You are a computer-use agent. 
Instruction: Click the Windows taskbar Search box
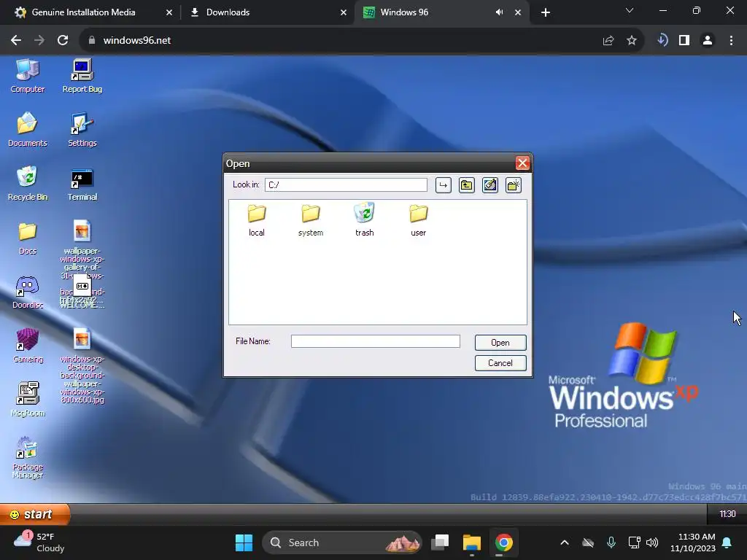(342, 542)
